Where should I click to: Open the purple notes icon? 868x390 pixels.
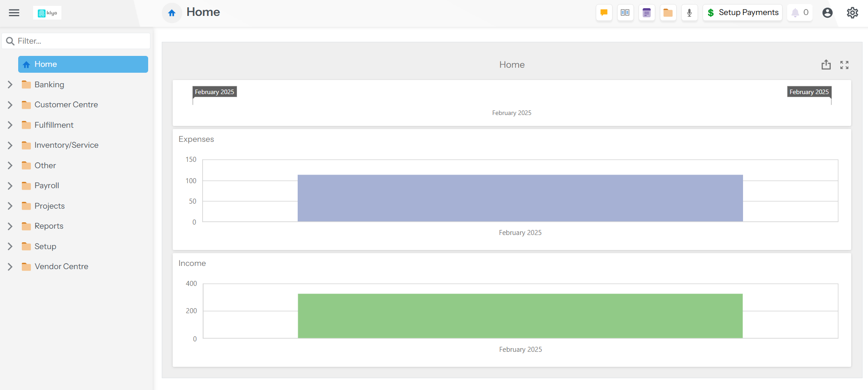[647, 13]
